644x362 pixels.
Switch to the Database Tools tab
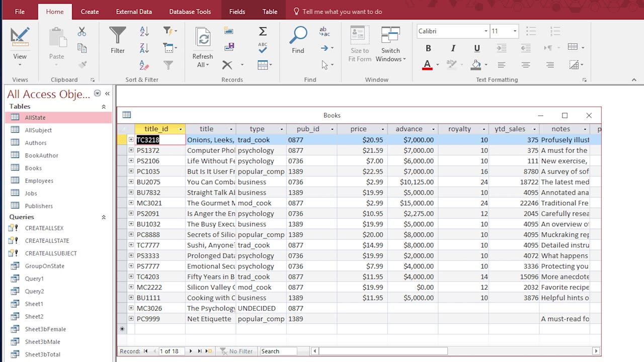tap(190, 12)
